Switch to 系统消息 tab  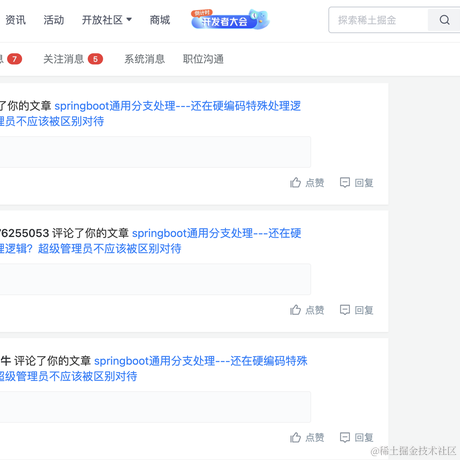click(x=145, y=59)
